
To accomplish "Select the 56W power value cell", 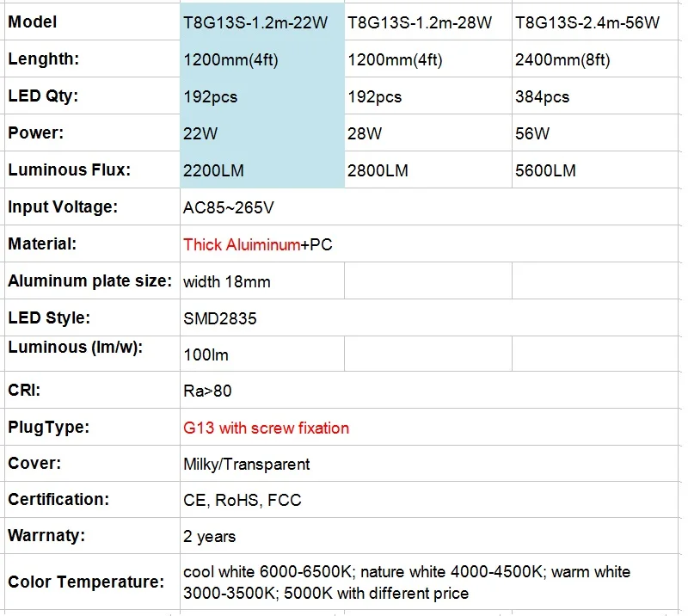I will (x=529, y=133).
